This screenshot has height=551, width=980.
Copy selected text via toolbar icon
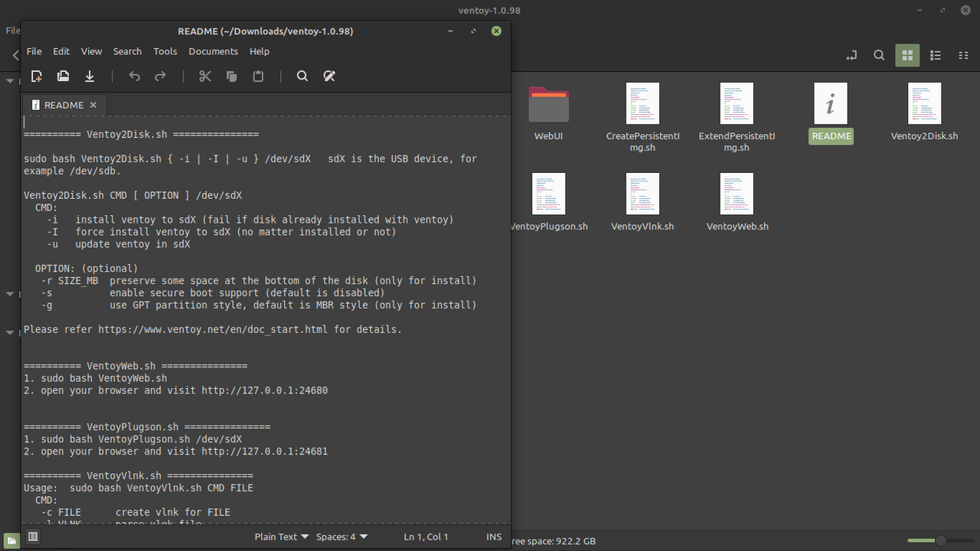click(231, 76)
